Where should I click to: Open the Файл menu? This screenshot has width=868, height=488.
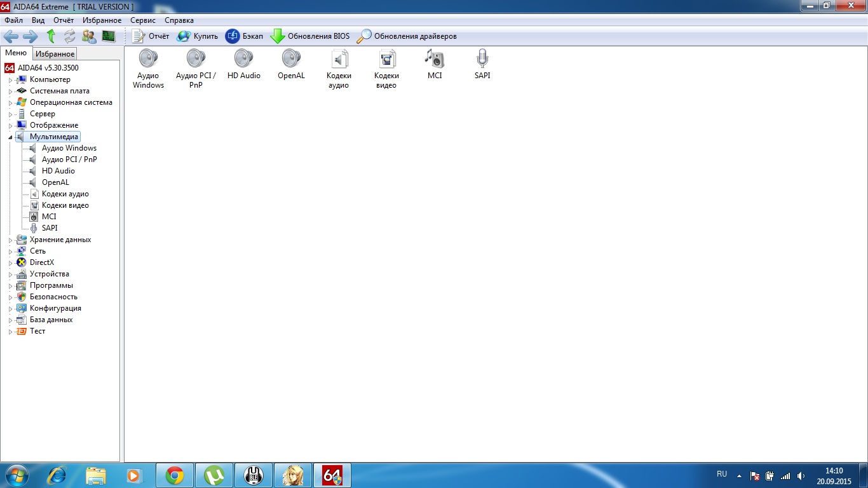13,20
